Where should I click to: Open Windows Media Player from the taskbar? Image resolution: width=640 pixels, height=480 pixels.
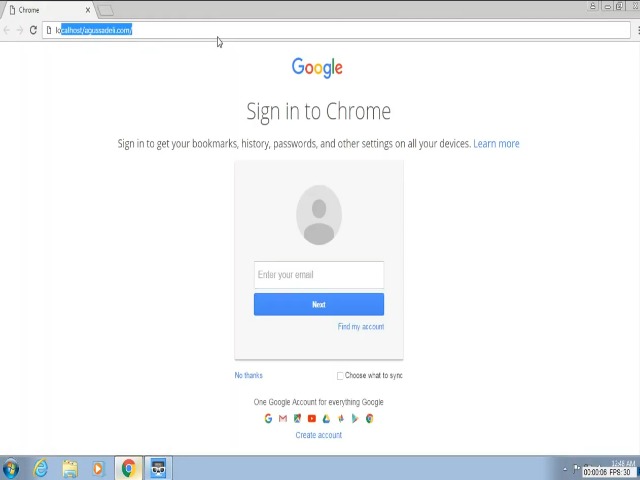pos(98,468)
